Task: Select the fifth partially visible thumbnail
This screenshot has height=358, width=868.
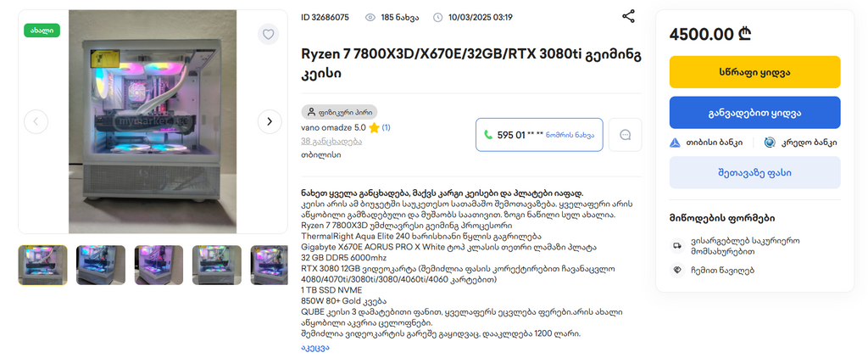Action: [x=269, y=265]
